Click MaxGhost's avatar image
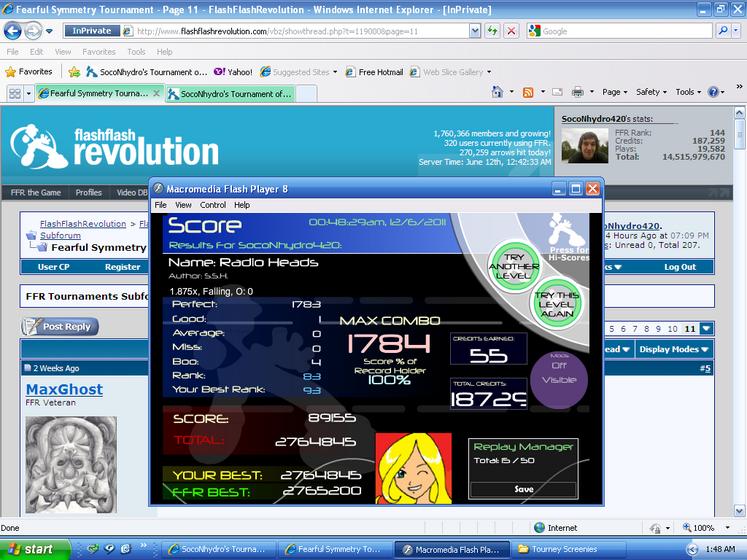 (71, 465)
